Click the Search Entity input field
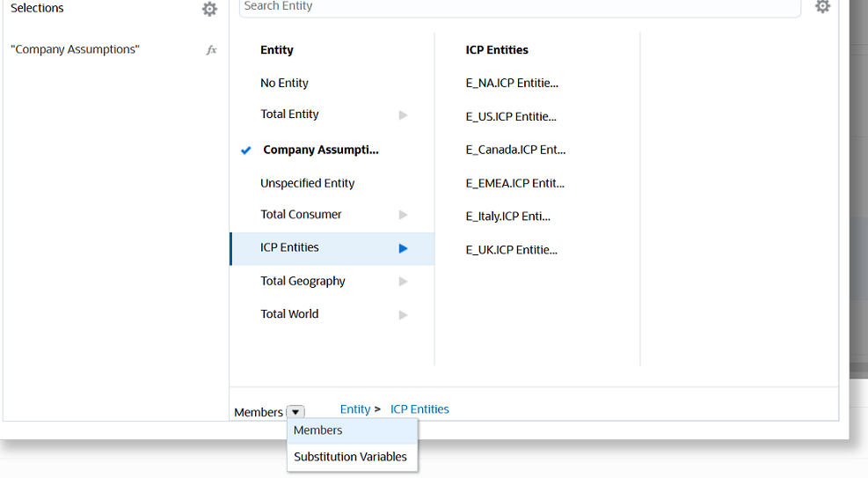Viewport: 868px width, 478px height. (519, 7)
